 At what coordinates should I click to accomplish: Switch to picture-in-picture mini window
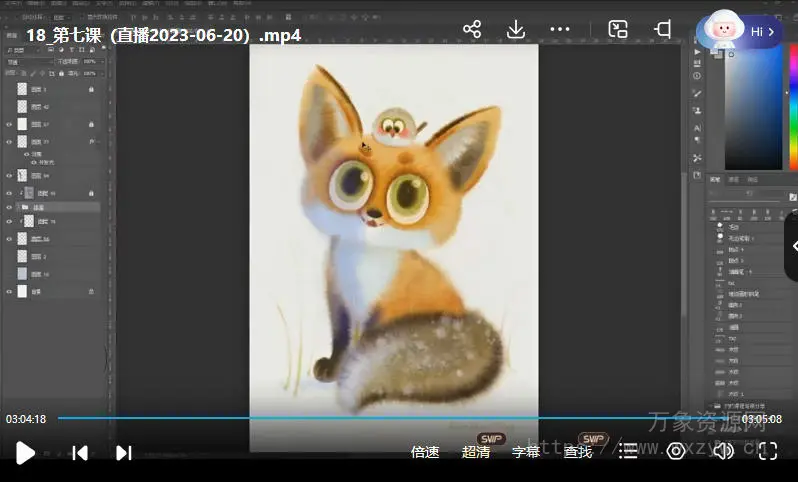[618, 30]
